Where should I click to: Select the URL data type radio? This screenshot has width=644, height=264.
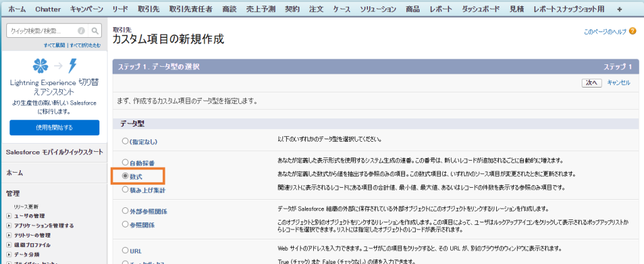point(125,250)
